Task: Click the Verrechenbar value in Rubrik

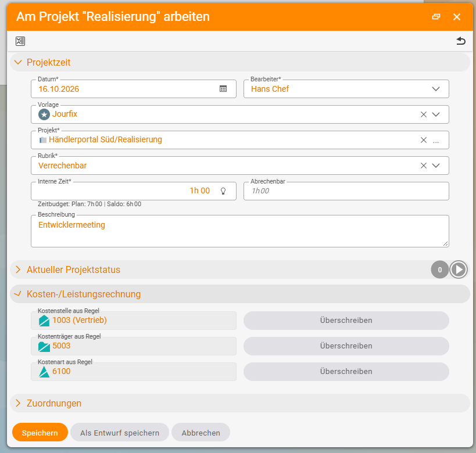Action: pyautogui.click(x=63, y=166)
